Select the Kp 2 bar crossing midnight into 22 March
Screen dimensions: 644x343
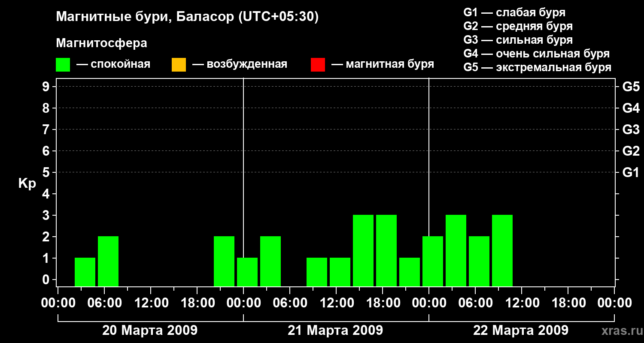tap(433, 261)
